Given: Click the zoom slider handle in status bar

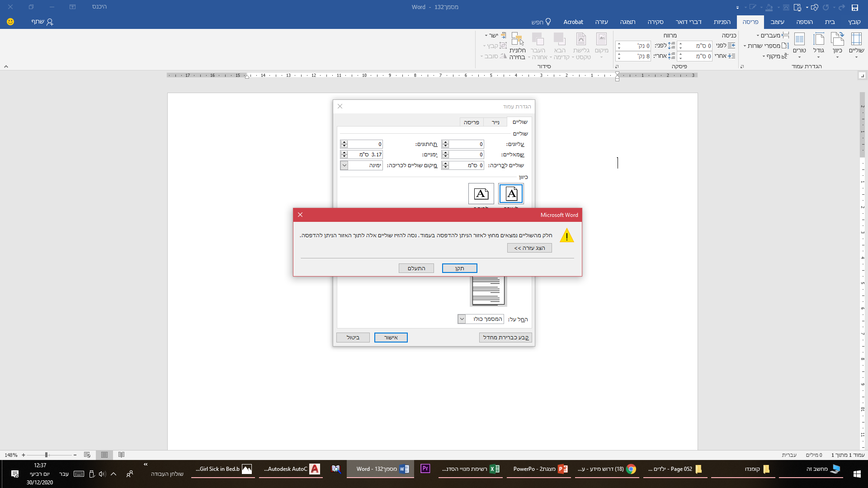Looking at the screenshot, I should click(x=46, y=455).
